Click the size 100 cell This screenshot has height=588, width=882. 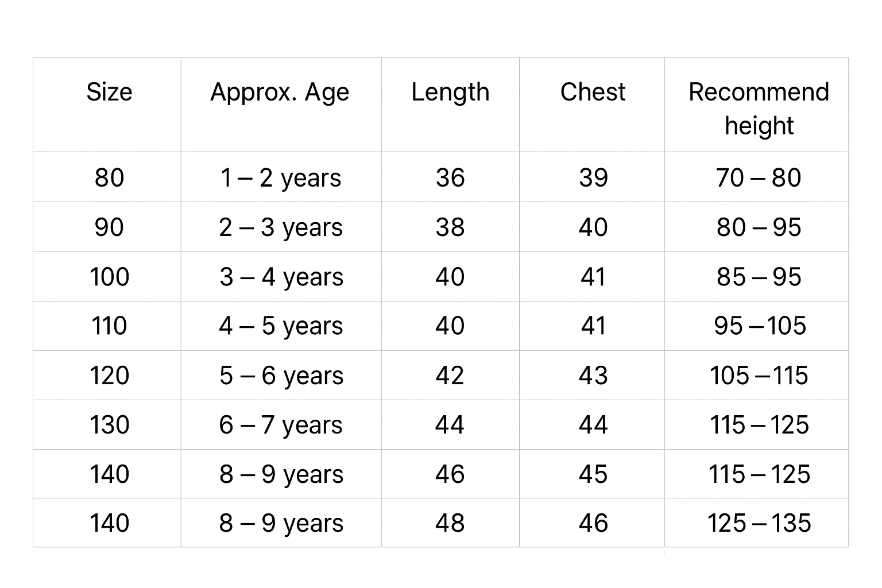pos(109,277)
